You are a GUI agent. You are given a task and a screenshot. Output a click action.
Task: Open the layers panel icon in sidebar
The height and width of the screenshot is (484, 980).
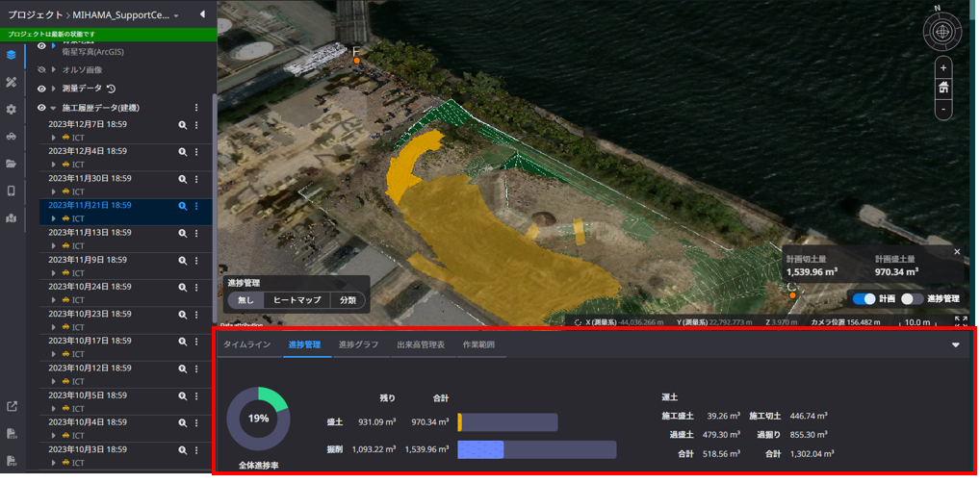(12, 54)
